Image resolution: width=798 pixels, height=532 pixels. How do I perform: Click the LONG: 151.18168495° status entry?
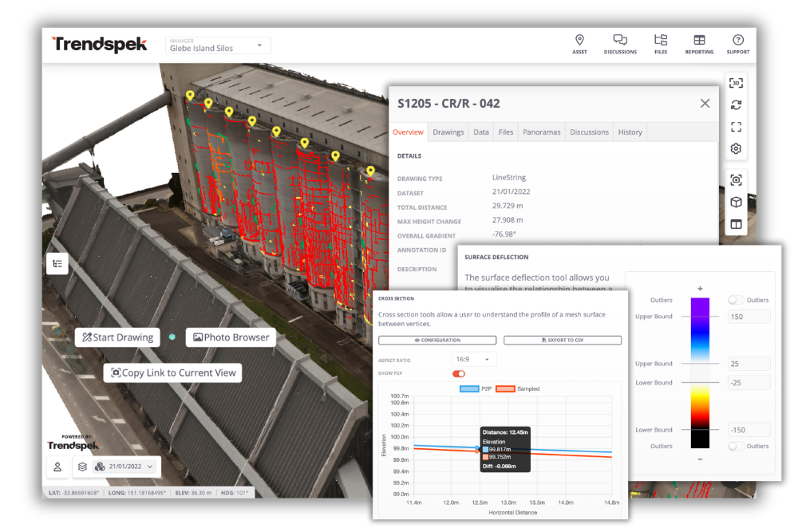(137, 493)
